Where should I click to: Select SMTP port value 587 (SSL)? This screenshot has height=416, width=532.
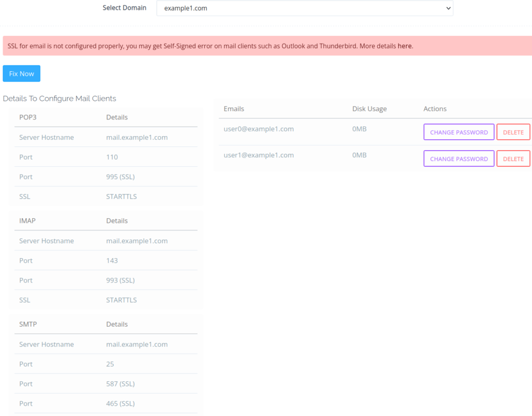click(120, 384)
